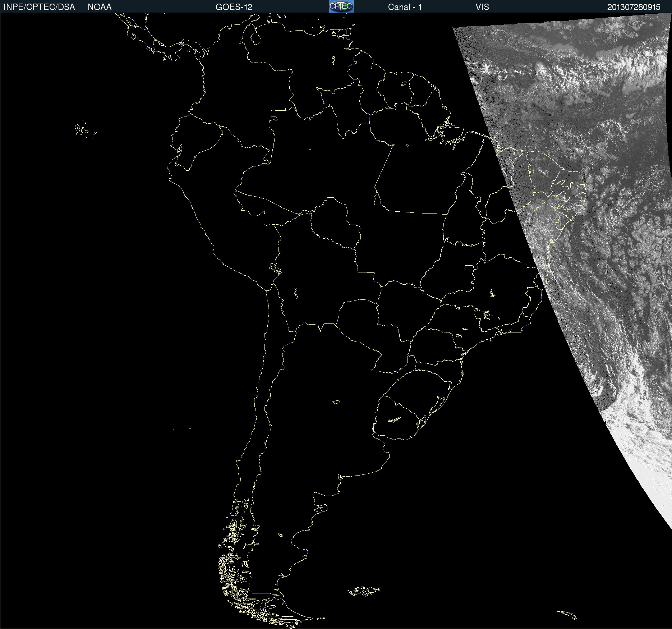The image size is (672, 629).
Task: Click the Canal - 1 label
Action: tap(405, 7)
